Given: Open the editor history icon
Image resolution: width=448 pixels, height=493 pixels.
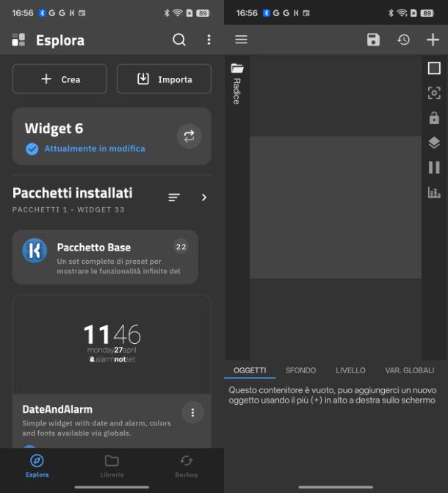Looking at the screenshot, I should point(403,40).
